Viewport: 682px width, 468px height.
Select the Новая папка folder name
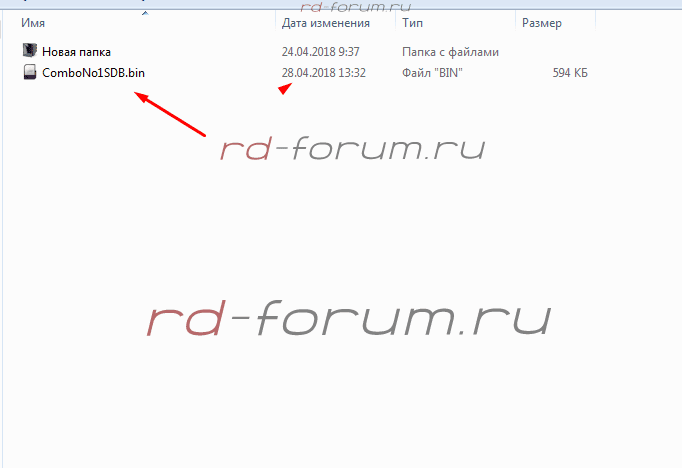[76, 52]
